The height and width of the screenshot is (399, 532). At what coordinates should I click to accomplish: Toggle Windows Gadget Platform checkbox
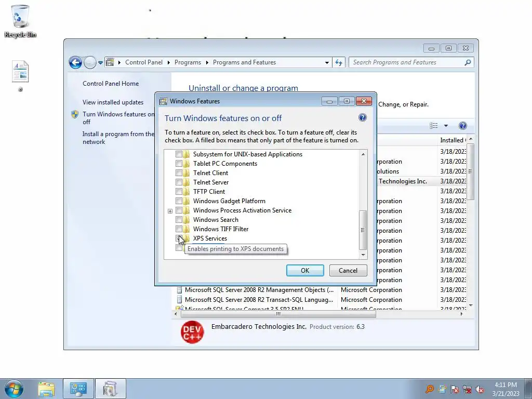click(179, 201)
